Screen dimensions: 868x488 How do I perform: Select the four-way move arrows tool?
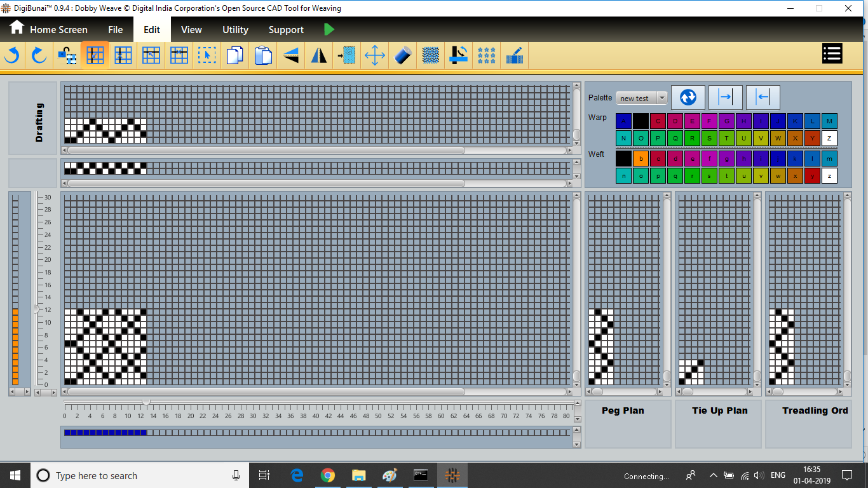pos(375,56)
